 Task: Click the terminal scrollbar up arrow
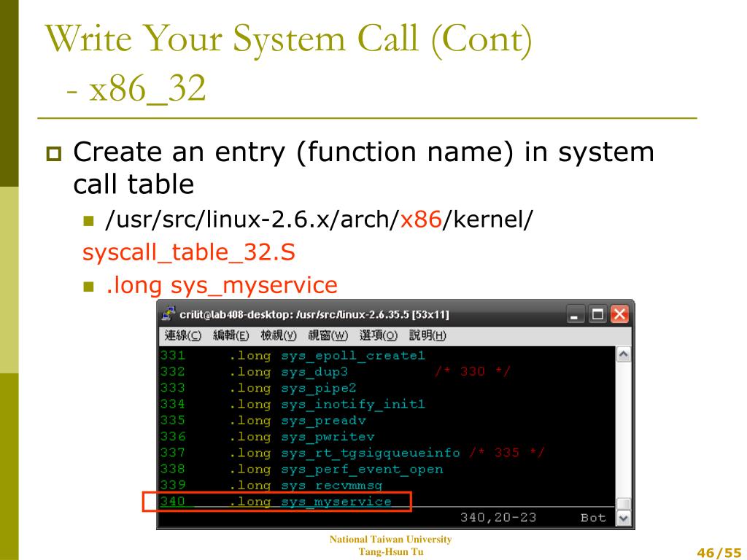623,355
